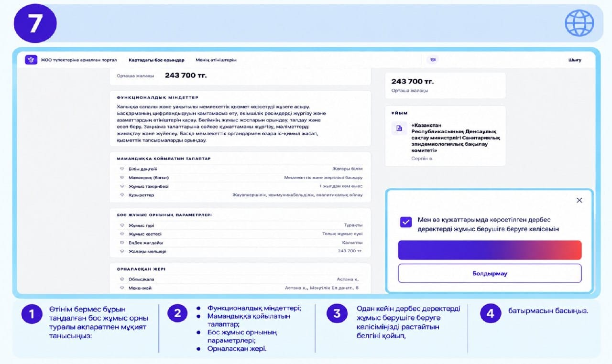The width and height of the screenshot is (612, 364).
Task: Click the icon beside Құзыреттер
Action: click(x=122, y=195)
